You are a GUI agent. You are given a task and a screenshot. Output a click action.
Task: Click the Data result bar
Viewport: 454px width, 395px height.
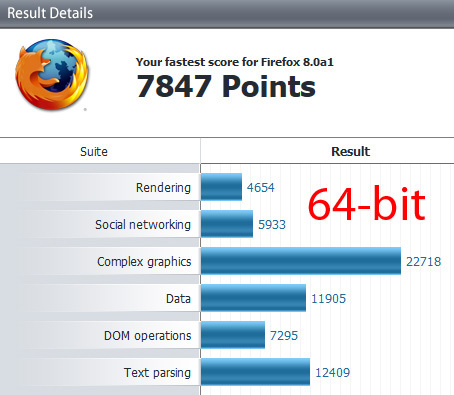click(253, 298)
